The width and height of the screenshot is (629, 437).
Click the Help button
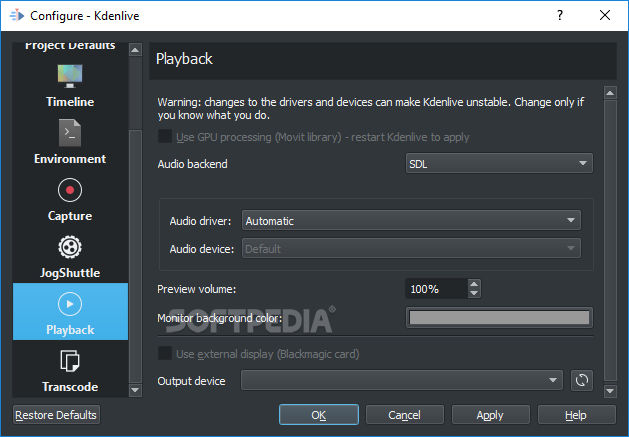tap(576, 415)
